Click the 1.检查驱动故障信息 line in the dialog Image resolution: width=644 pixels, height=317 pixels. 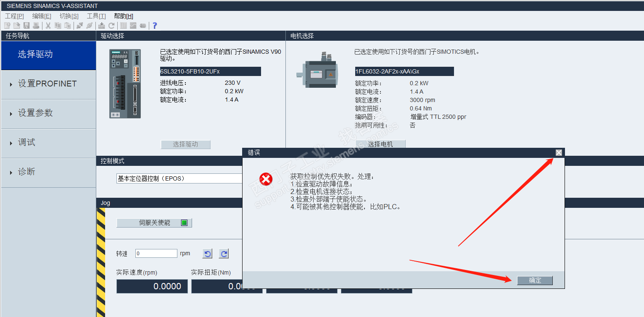coord(322,184)
